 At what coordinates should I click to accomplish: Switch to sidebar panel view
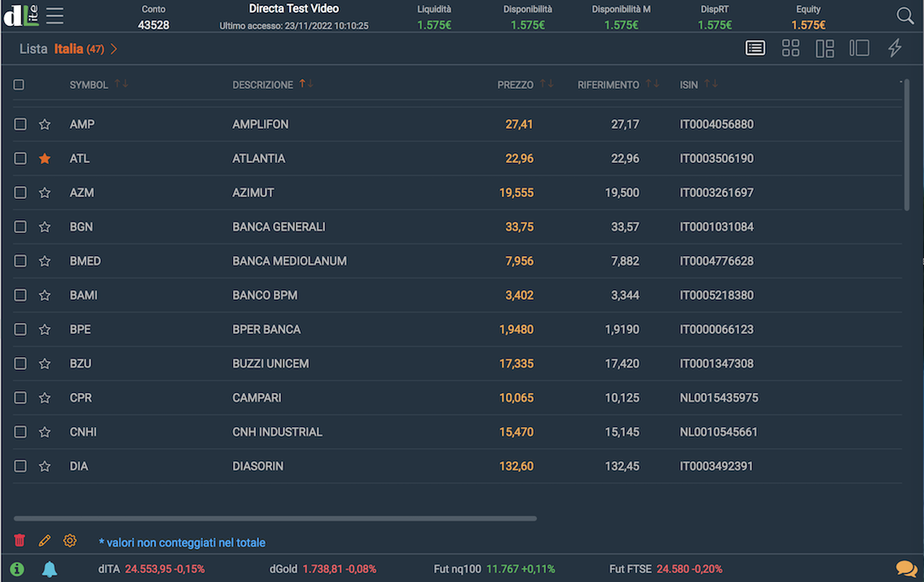[x=859, y=48]
